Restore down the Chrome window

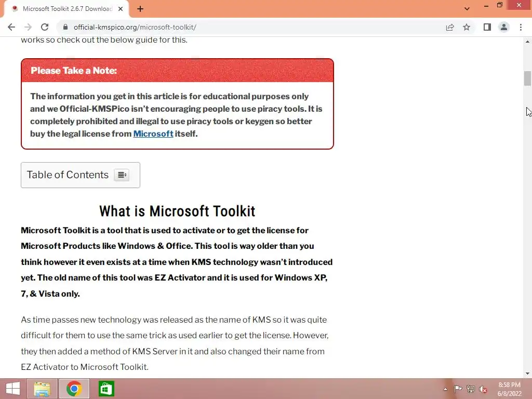[x=500, y=5]
